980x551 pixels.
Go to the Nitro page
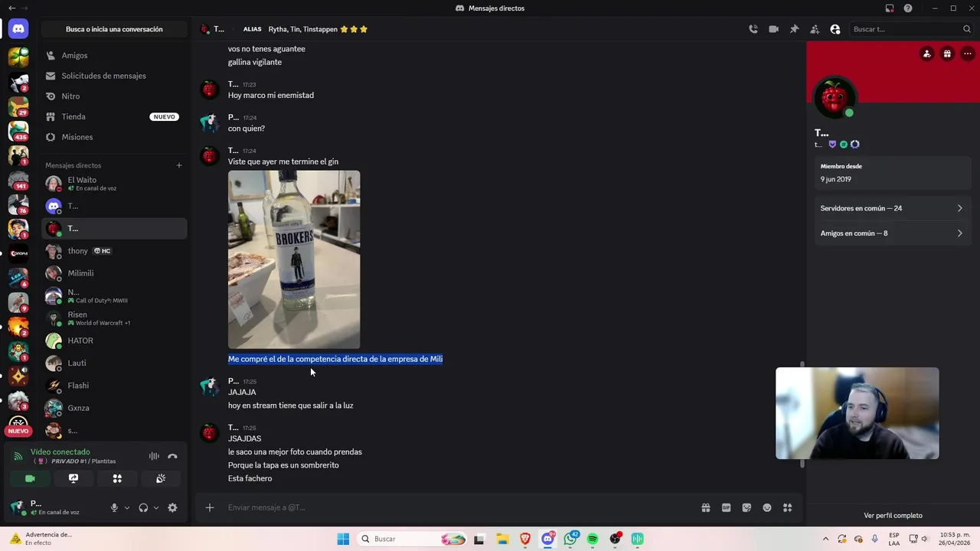click(114, 96)
